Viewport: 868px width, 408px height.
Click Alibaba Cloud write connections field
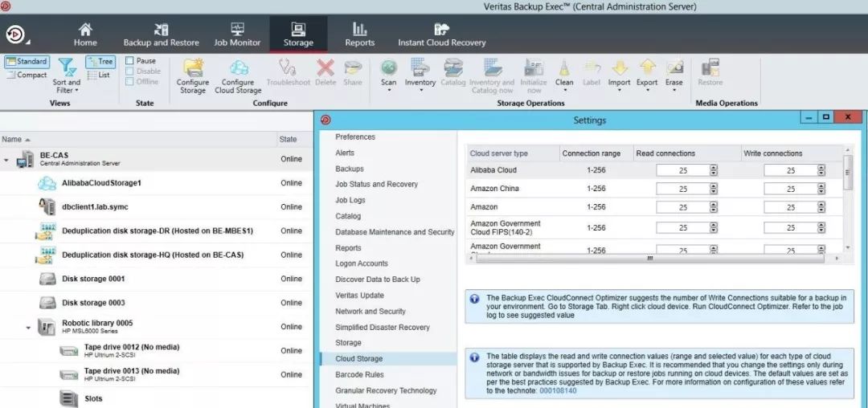pos(791,170)
